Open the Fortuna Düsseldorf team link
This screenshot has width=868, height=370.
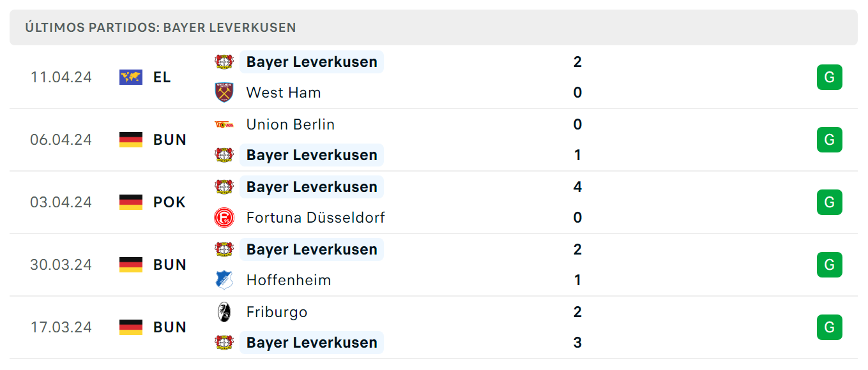click(x=316, y=218)
